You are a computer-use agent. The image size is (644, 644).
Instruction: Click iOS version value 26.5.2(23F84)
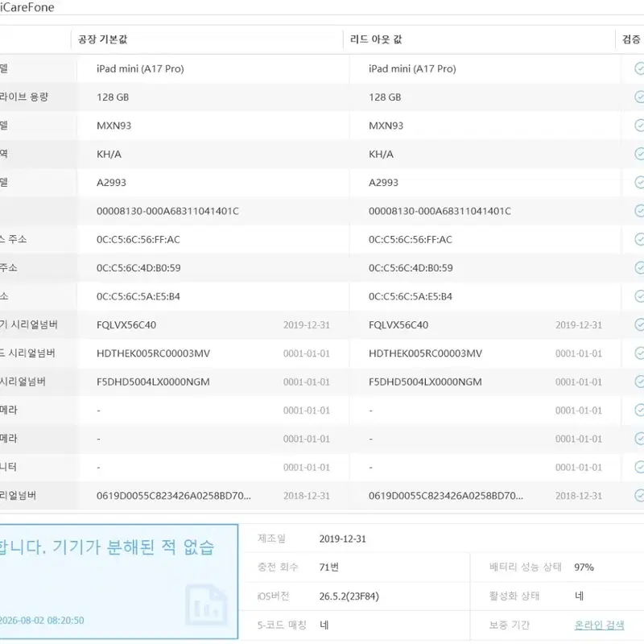pyautogui.click(x=349, y=596)
